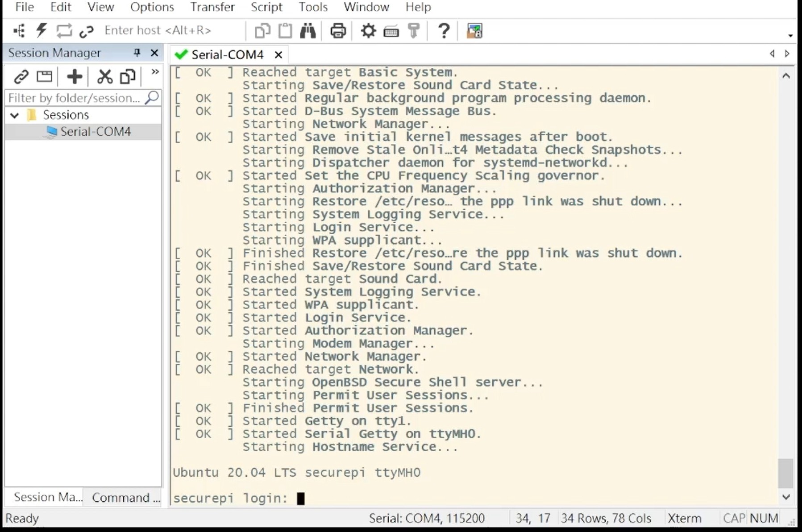
Task: Launch on-screen keyboard map icon
Action: tap(391, 30)
